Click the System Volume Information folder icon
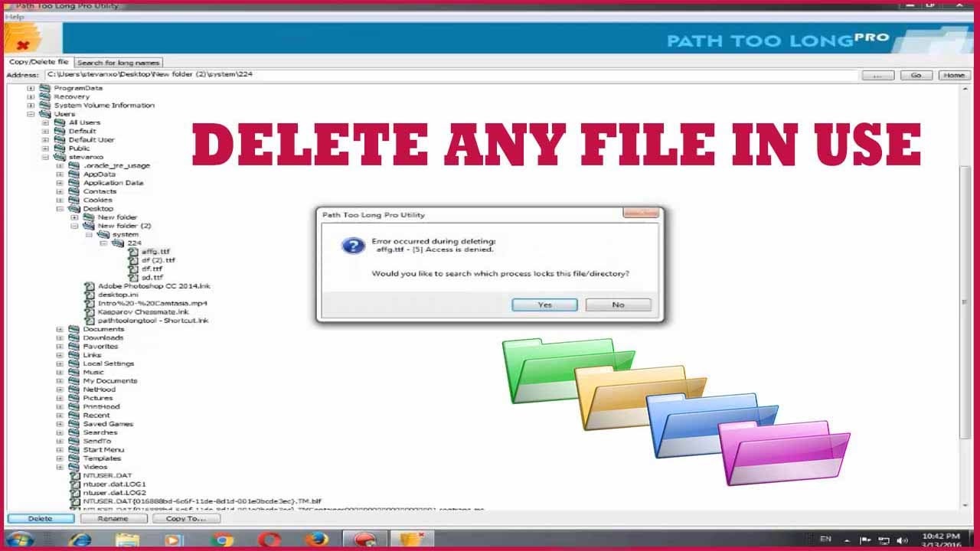 45,105
